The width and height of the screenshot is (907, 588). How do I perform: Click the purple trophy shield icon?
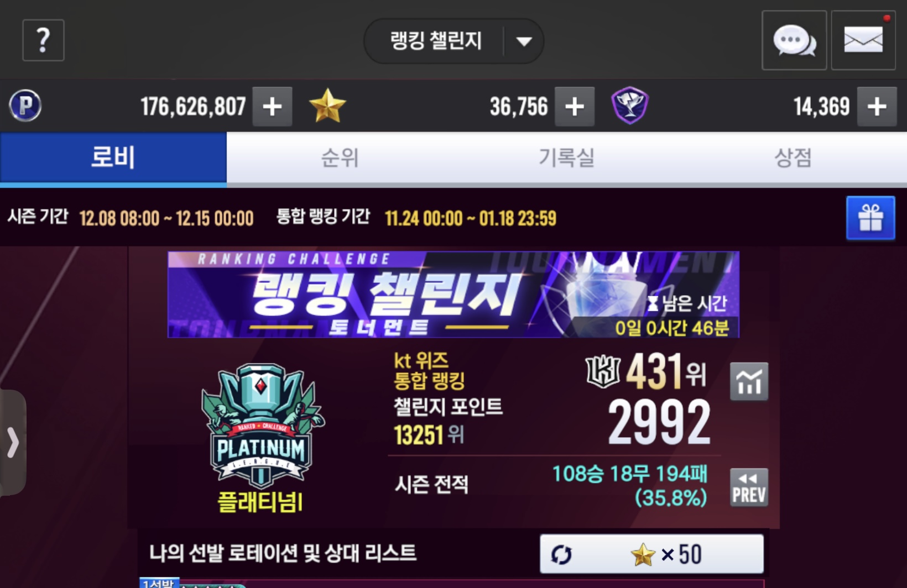click(630, 106)
